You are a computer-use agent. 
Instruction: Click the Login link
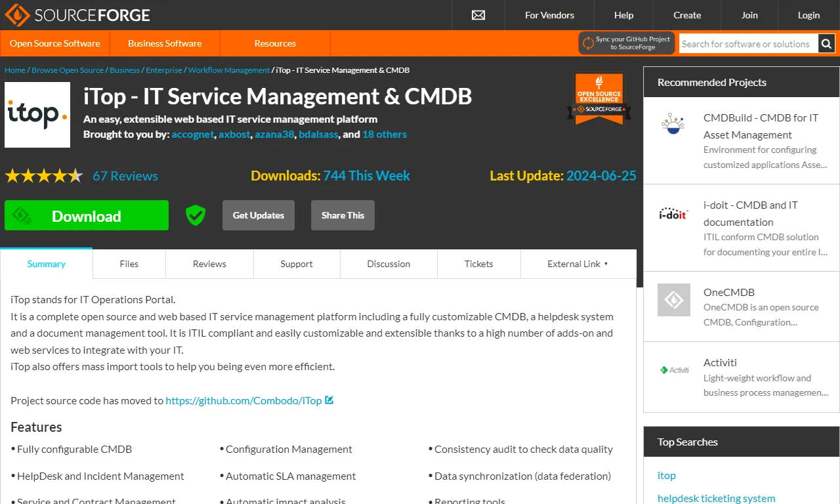[x=808, y=15]
